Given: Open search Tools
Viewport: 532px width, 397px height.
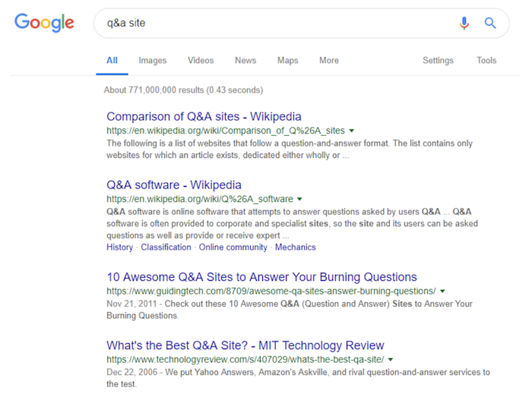Looking at the screenshot, I should pyautogui.click(x=486, y=60).
